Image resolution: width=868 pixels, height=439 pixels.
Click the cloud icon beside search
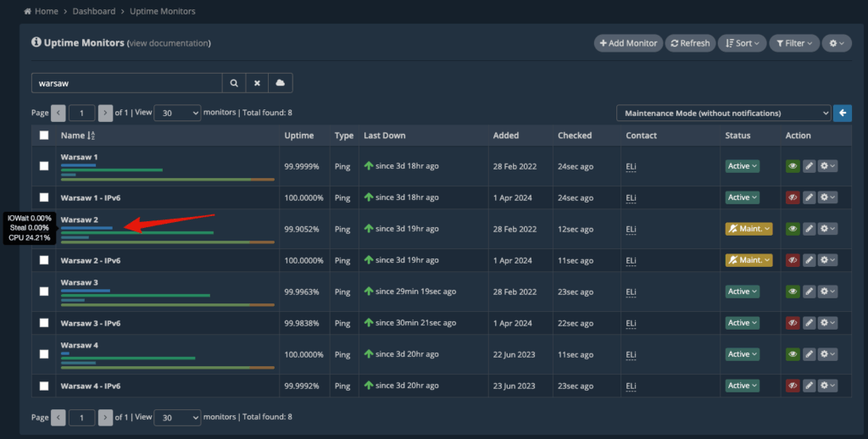pos(280,83)
